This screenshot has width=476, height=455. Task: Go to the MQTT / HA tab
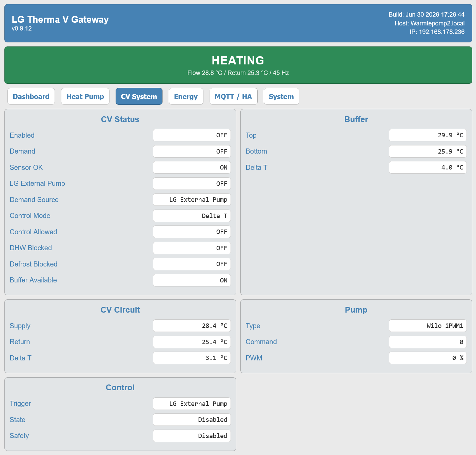pos(233,96)
